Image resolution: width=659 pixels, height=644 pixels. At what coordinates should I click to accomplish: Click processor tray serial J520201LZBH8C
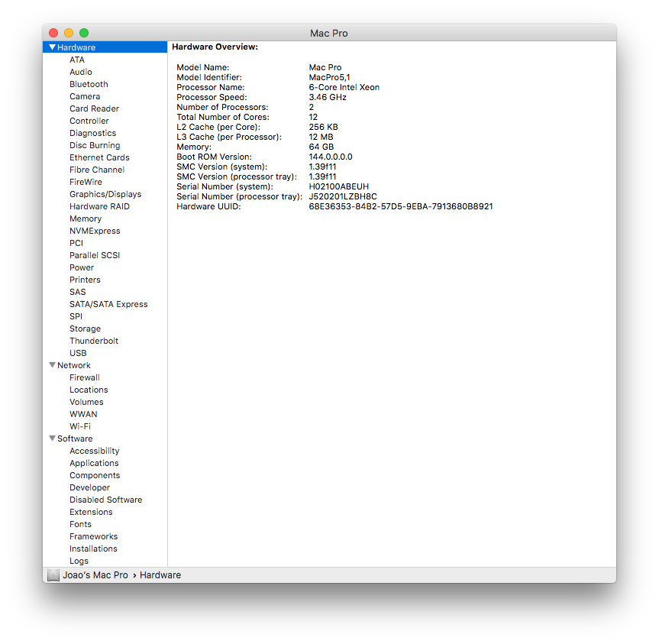coord(343,196)
